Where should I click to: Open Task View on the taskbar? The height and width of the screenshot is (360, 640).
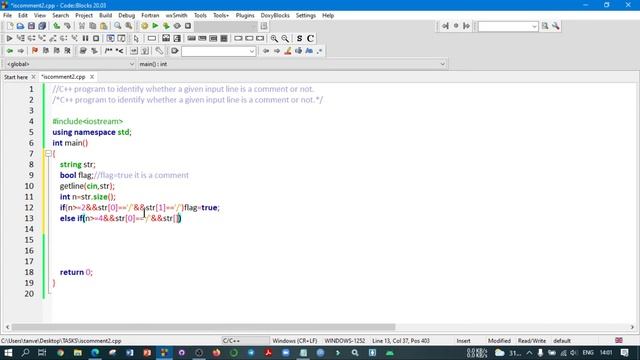pos(42,353)
